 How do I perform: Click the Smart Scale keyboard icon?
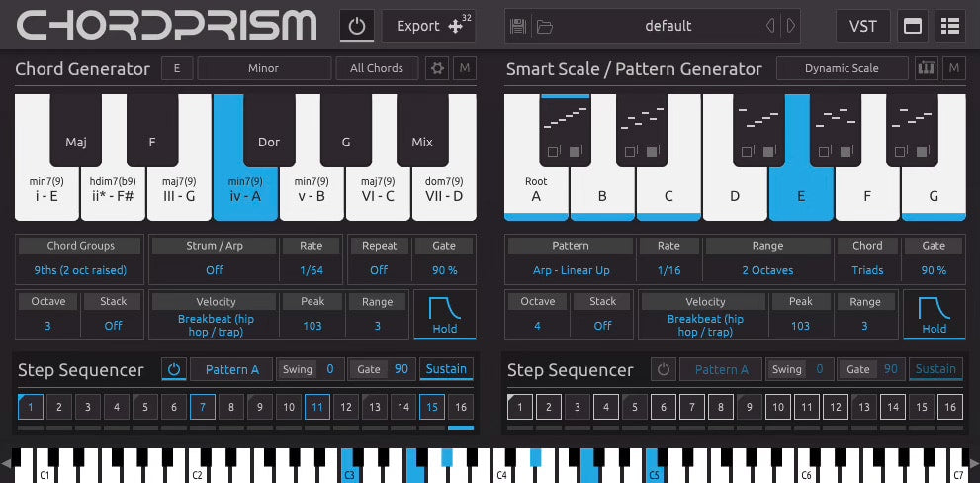(x=927, y=68)
